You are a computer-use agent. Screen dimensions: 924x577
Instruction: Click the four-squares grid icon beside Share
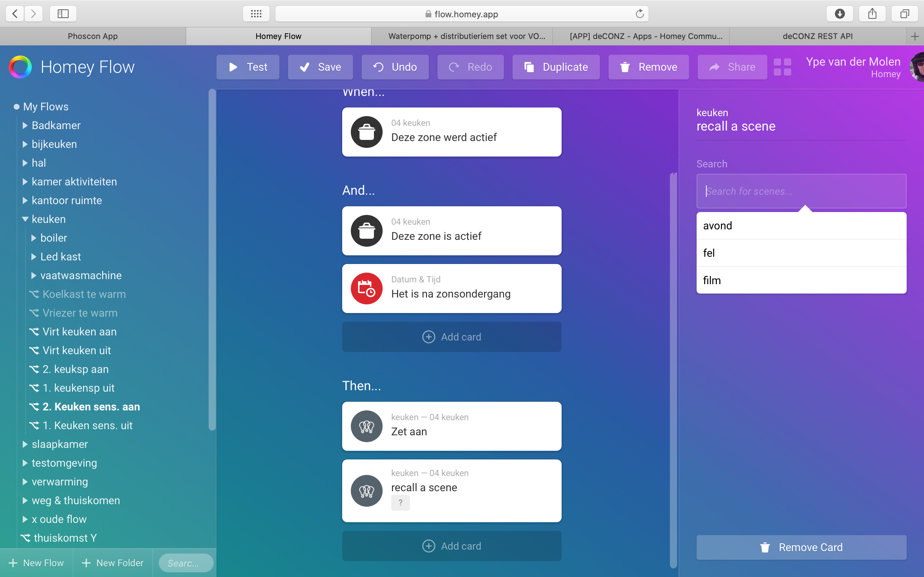[782, 67]
